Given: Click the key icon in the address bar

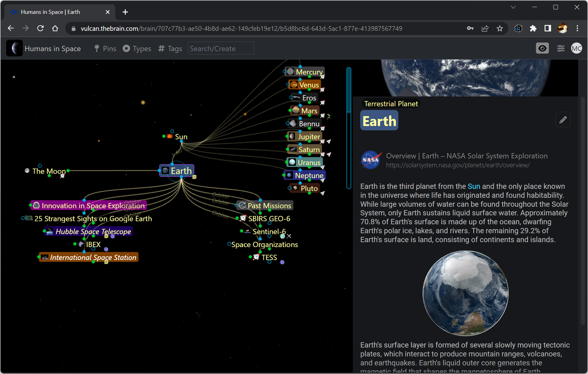Looking at the screenshot, I should tap(470, 28).
